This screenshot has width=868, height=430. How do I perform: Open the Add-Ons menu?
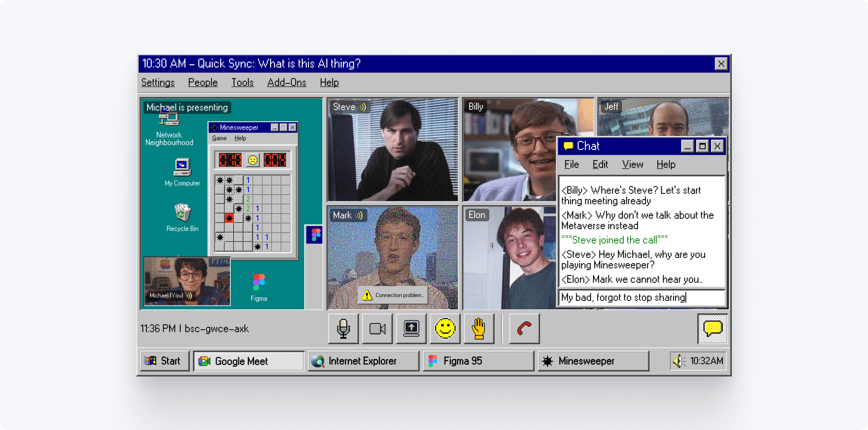pos(287,82)
